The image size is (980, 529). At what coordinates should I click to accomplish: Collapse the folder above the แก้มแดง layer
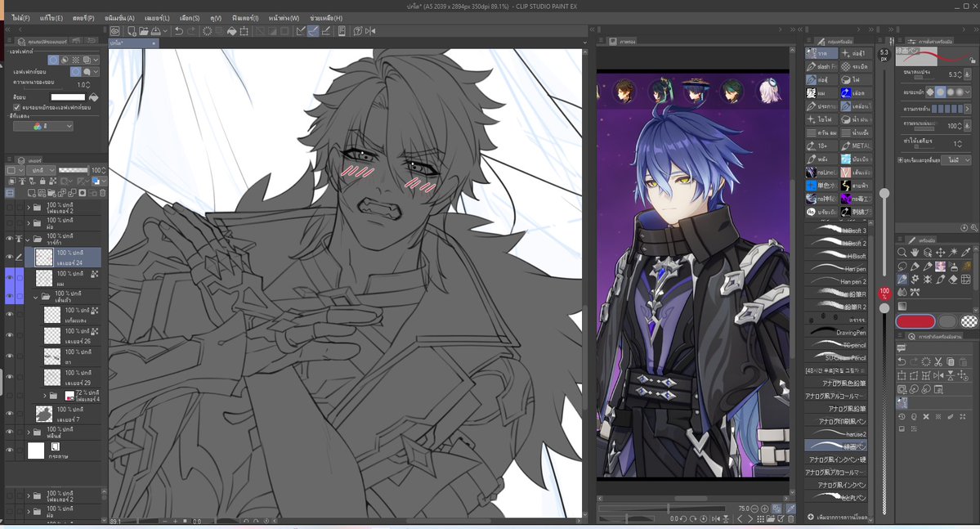click(36, 297)
